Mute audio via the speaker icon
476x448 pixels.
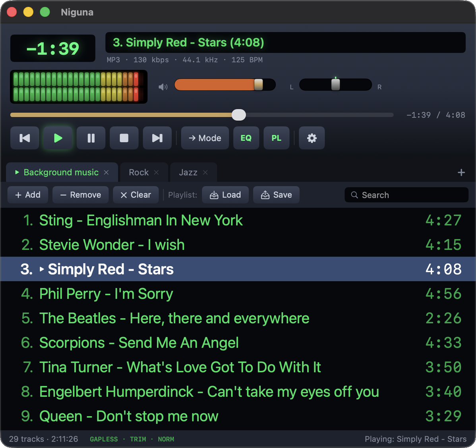pos(163,87)
